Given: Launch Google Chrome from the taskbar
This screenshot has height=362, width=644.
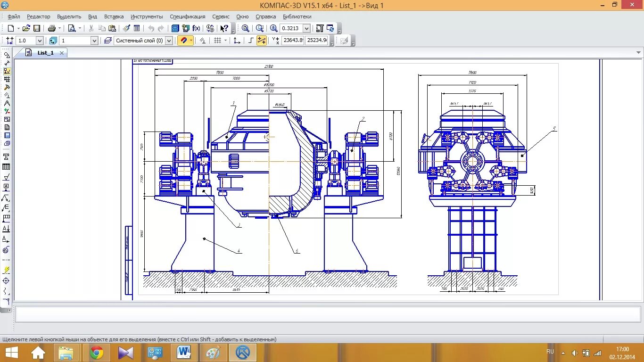Looking at the screenshot, I should [x=97, y=353].
